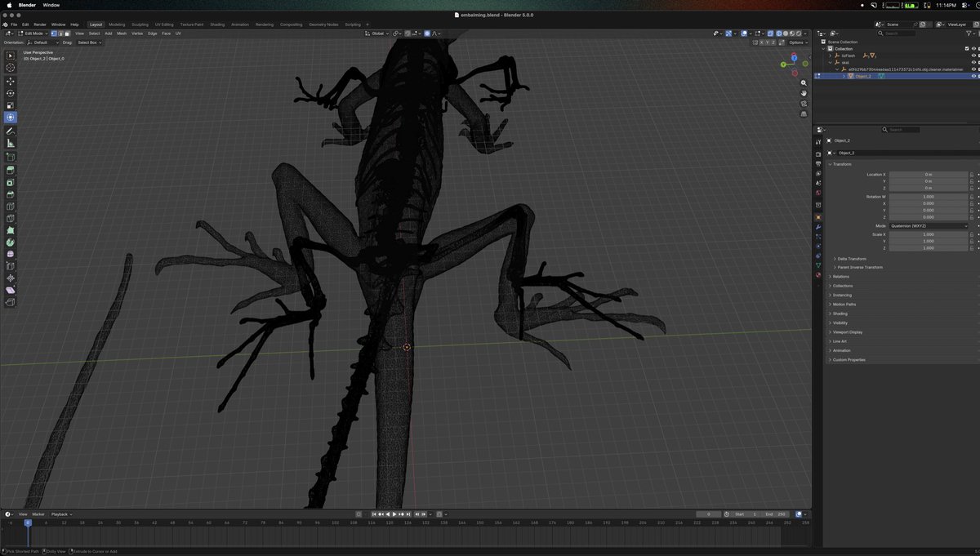Screen dimensions: 980x556
Task: Open the Orientation Default dropdown
Action: click(x=41, y=42)
